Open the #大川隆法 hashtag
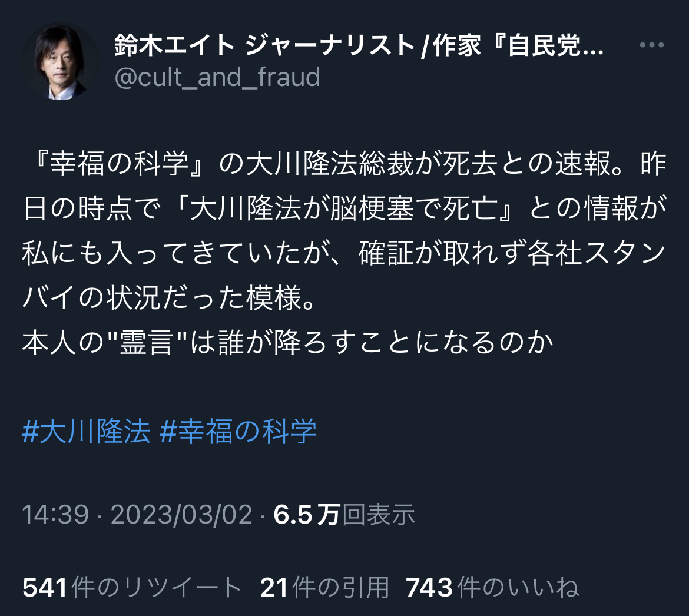The height and width of the screenshot is (616, 689). pyautogui.click(x=86, y=431)
